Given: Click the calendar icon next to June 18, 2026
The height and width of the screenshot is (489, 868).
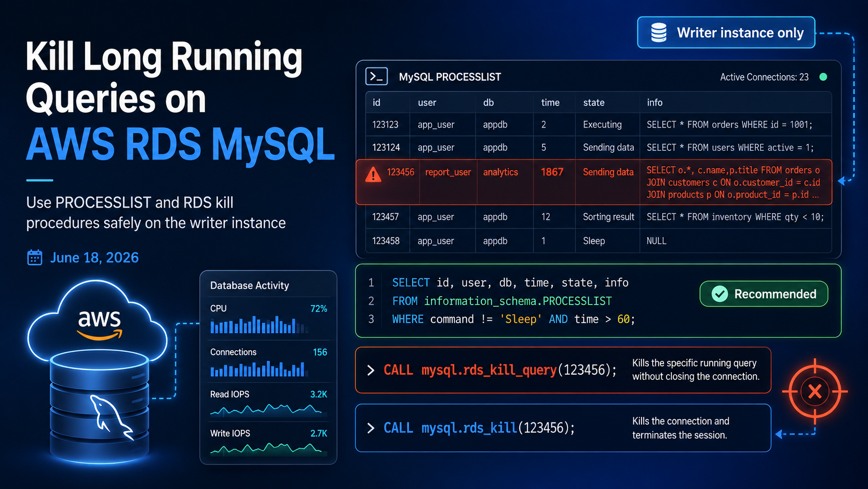Looking at the screenshot, I should tap(35, 257).
